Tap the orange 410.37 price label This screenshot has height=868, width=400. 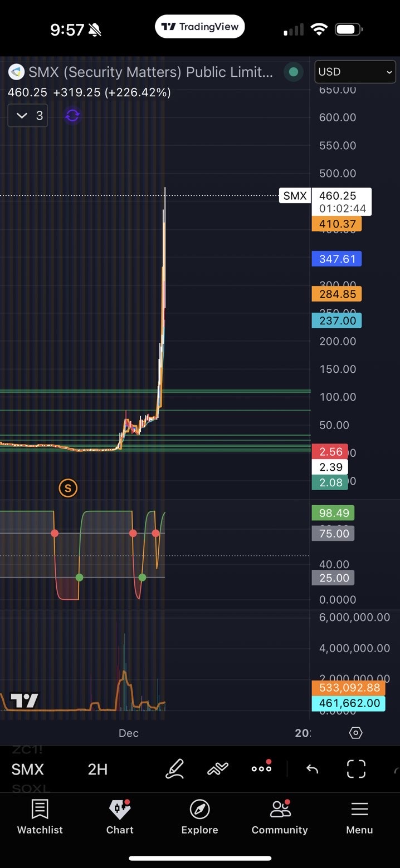337,224
